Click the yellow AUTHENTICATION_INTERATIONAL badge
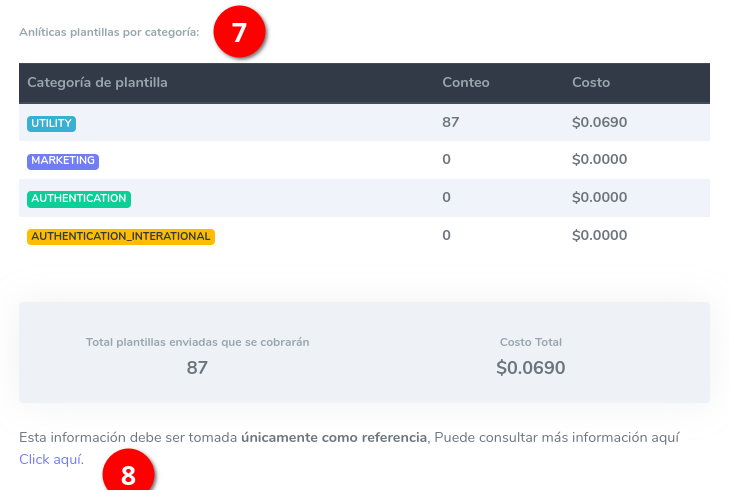The height and width of the screenshot is (490, 729). click(x=121, y=236)
